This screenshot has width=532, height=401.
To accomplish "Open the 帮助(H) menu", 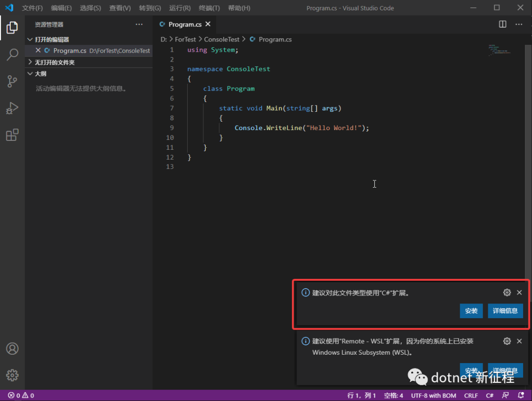I will click(239, 8).
